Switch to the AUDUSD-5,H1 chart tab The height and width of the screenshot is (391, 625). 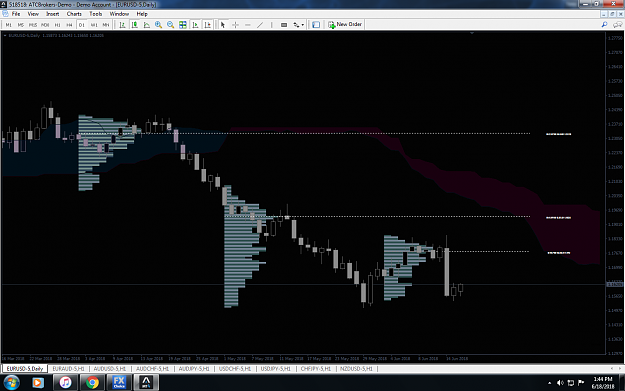110,369
